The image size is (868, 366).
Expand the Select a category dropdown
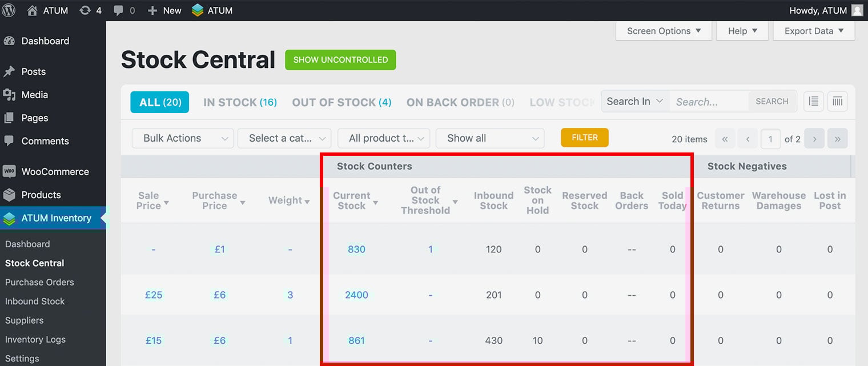tap(284, 138)
